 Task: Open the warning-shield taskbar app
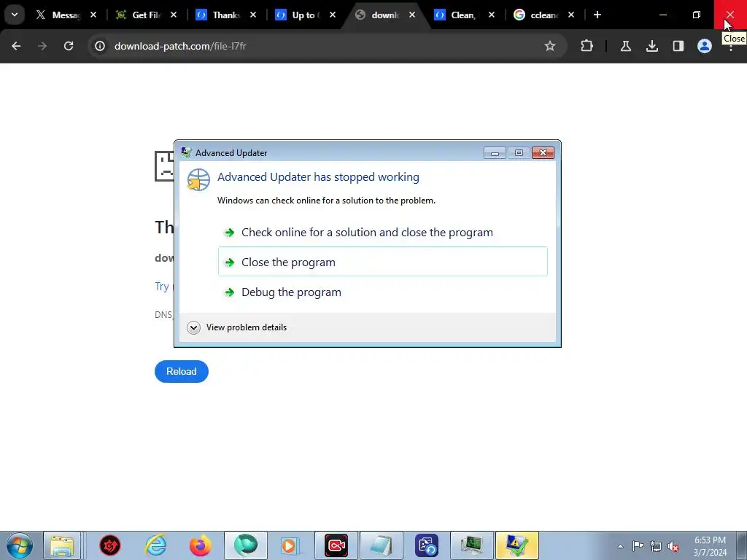tap(517, 545)
